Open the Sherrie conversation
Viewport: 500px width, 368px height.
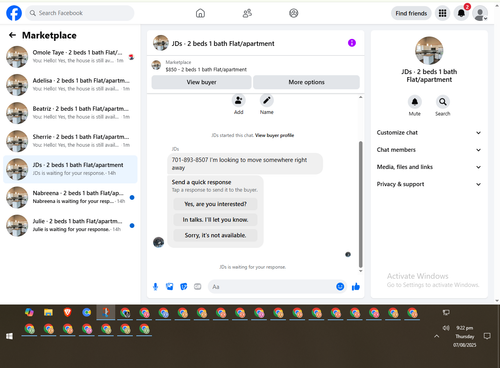[70, 141]
